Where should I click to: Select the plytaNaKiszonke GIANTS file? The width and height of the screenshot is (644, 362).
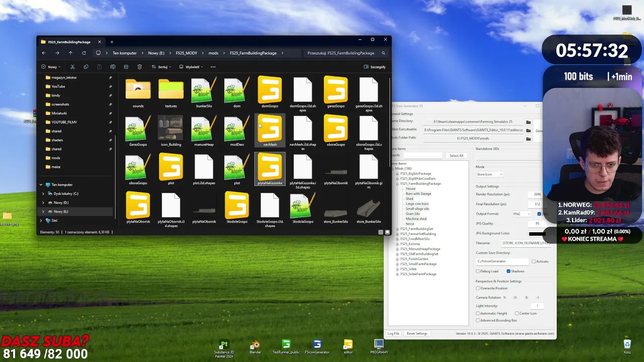(x=270, y=169)
